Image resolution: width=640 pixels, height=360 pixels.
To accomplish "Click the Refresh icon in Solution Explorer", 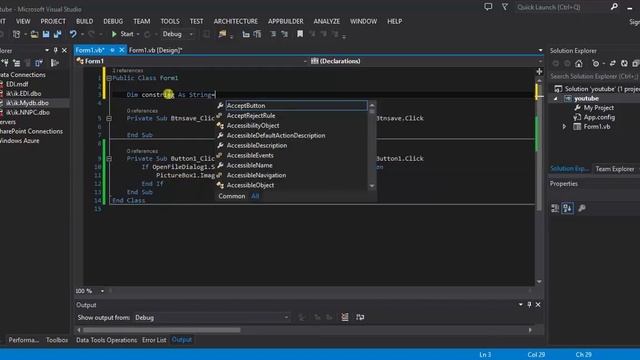I will (624, 64).
